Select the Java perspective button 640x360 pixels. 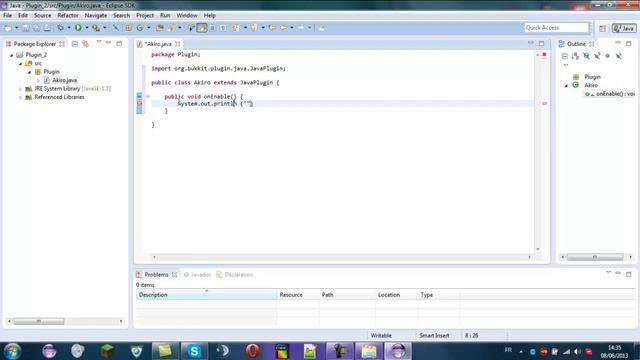pyautogui.click(x=624, y=28)
